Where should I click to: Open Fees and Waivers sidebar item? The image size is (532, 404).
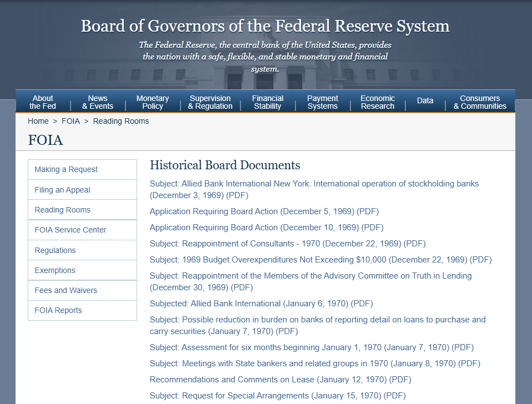[82, 290]
